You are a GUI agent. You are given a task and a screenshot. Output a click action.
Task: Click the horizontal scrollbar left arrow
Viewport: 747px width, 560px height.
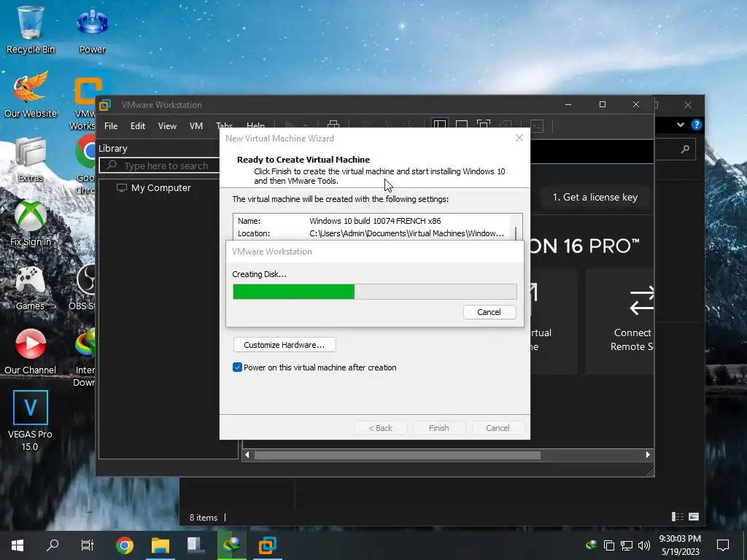(247, 455)
